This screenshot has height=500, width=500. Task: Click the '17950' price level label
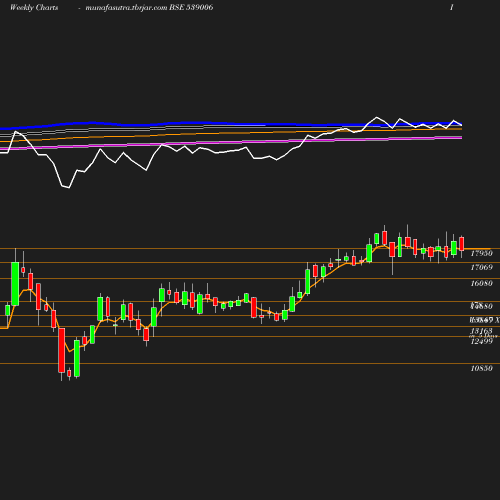pyautogui.click(x=481, y=253)
